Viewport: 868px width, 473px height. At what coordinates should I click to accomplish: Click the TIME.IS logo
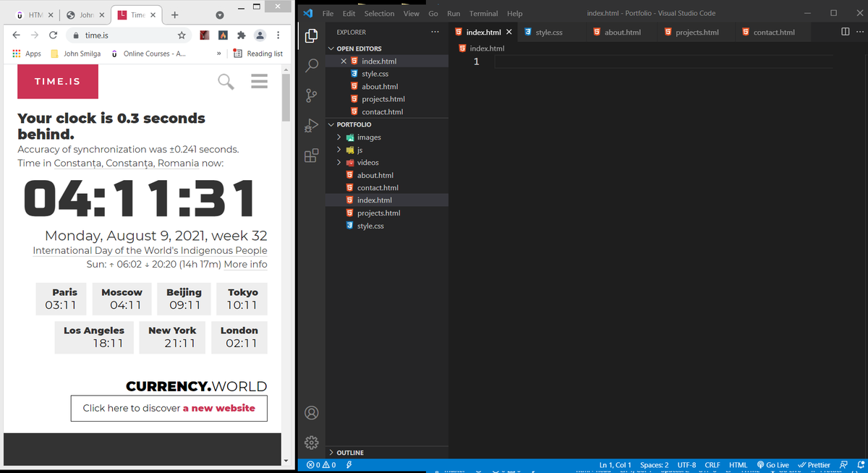click(58, 82)
